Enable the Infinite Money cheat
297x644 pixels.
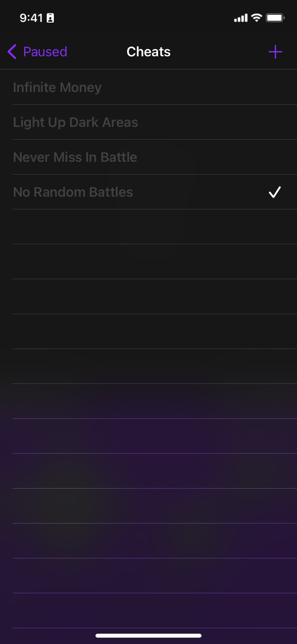click(x=57, y=87)
